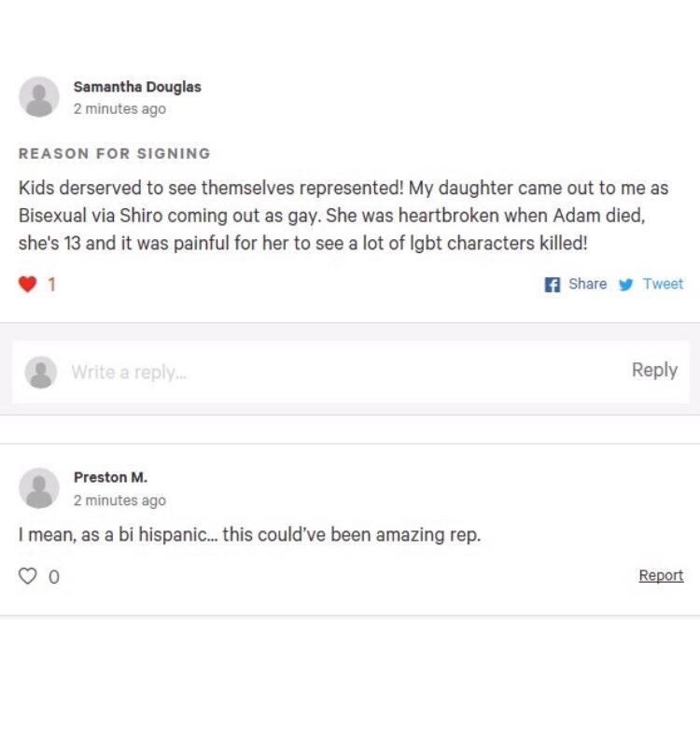Like Preston M.'s comment with heart outline

coord(27,576)
